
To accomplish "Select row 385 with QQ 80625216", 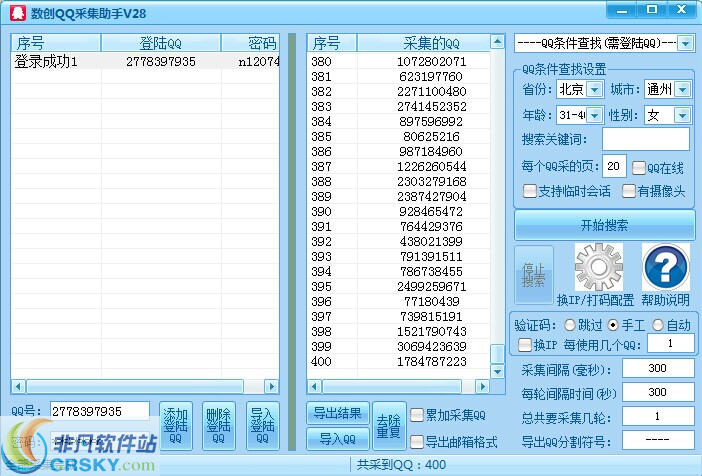I will [x=398, y=136].
